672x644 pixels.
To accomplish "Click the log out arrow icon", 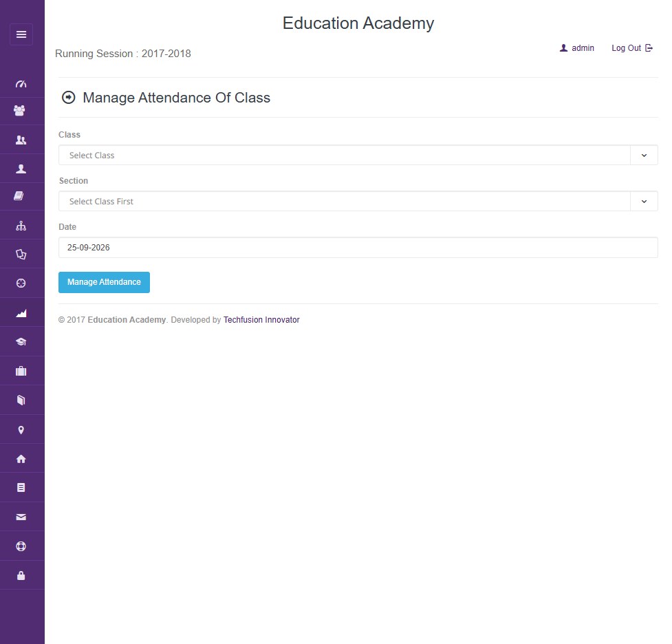I will coord(649,48).
